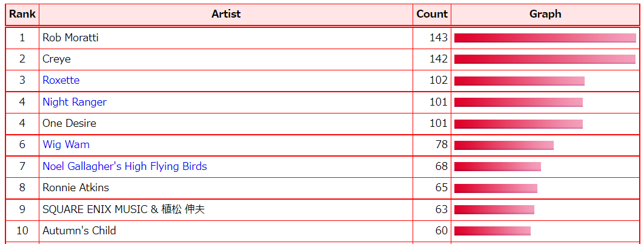Click the Graph column header

(545, 14)
